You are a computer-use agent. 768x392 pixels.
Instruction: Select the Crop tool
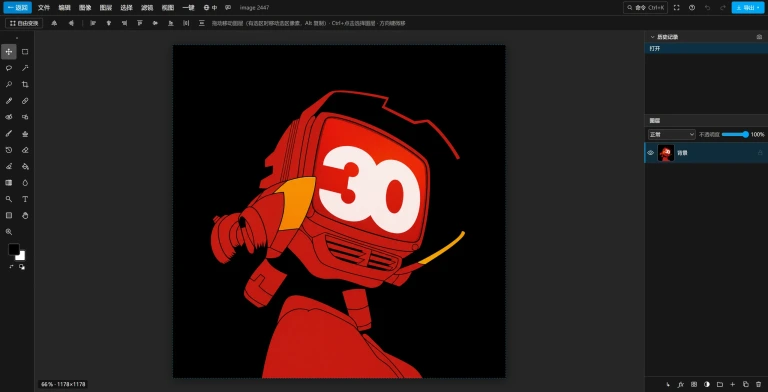(x=25, y=84)
